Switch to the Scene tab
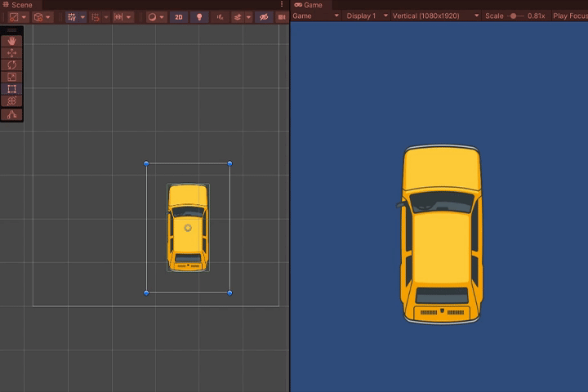This screenshot has width=588, height=392. 18,5
